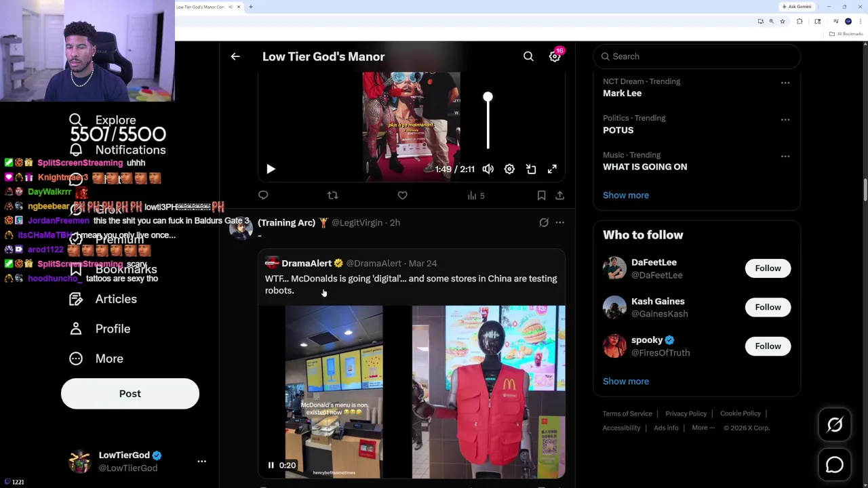Click the page vertical scrollbar
Screen dimensions: 868x488
tap(865, 191)
